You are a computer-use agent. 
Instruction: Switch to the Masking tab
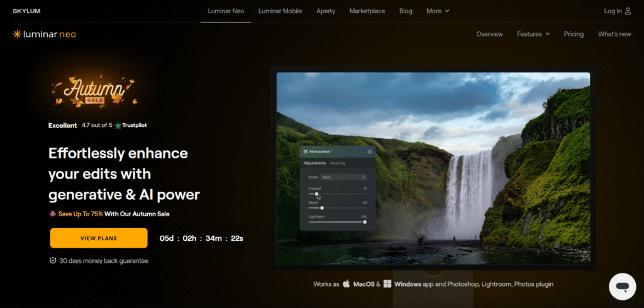click(338, 163)
